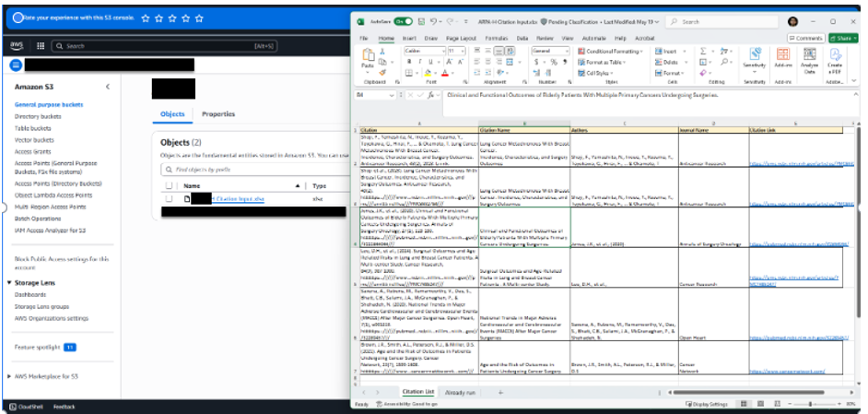Open Directory buckets in S3 sidebar

[x=38, y=116]
